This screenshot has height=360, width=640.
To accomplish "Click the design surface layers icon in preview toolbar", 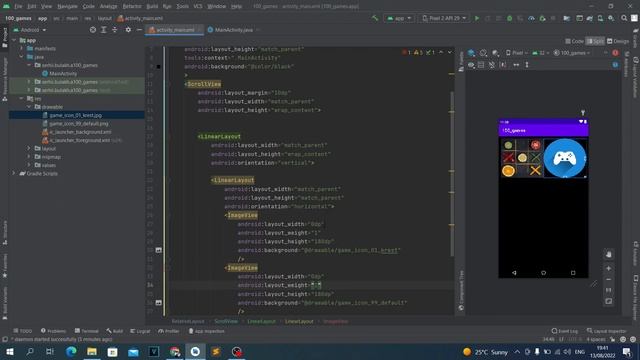I will pos(471,53).
